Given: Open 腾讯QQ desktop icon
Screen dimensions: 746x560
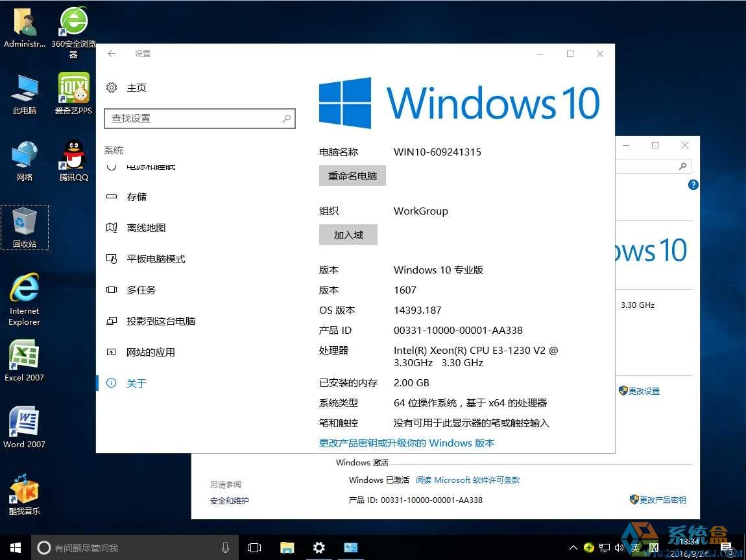Looking at the screenshot, I should [x=73, y=156].
